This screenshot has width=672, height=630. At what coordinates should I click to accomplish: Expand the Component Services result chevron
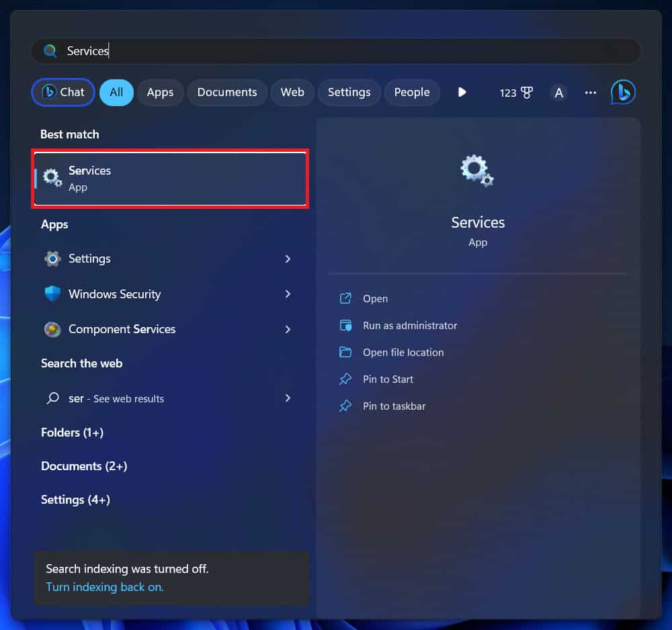[x=288, y=329]
